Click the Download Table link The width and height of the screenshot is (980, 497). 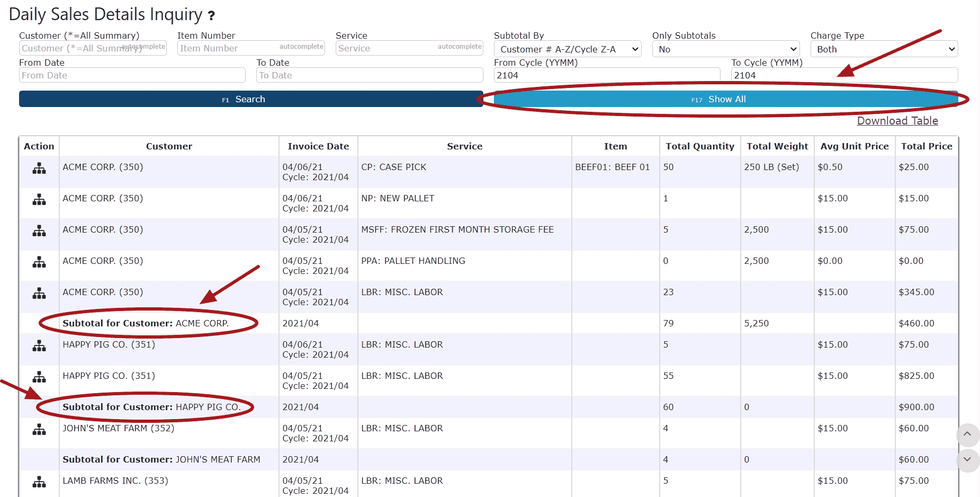[x=897, y=121]
